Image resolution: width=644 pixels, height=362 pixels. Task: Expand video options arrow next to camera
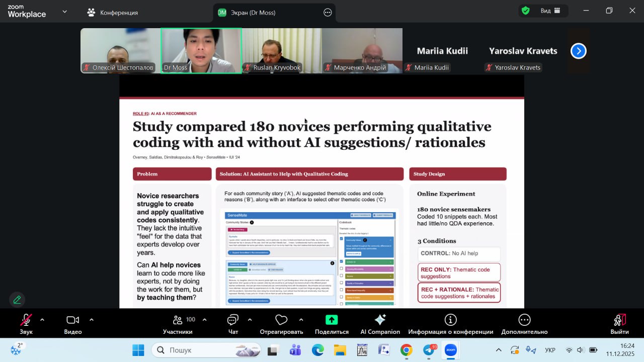tap(92, 319)
